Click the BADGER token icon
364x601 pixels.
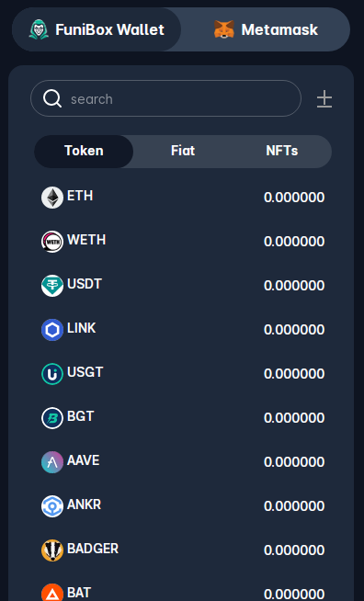tap(52, 550)
